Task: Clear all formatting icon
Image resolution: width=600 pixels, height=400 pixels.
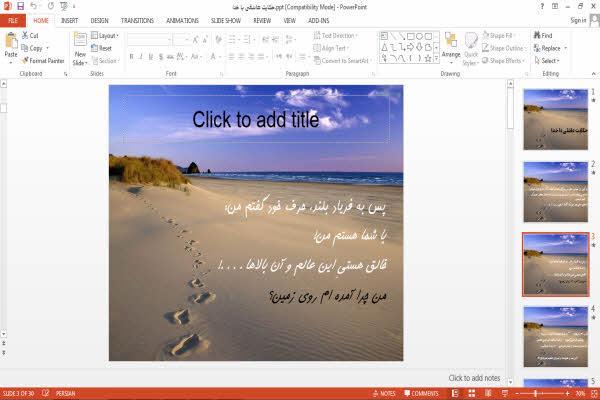Action: [218, 39]
